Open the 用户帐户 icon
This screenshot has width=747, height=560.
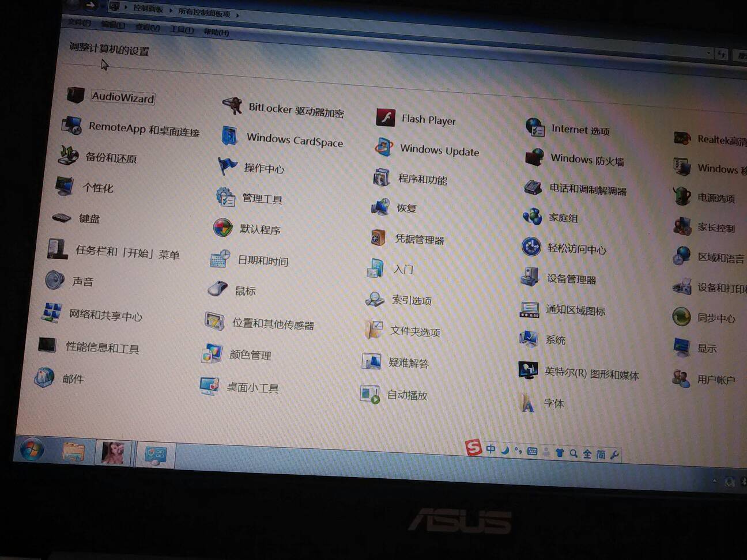(x=681, y=378)
